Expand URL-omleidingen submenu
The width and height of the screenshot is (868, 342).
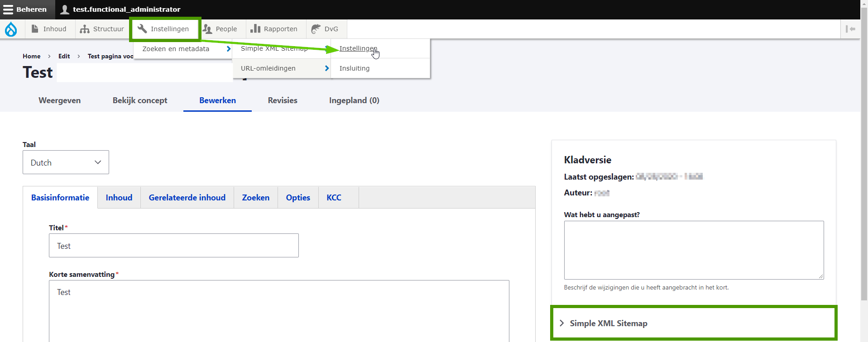tap(281, 68)
